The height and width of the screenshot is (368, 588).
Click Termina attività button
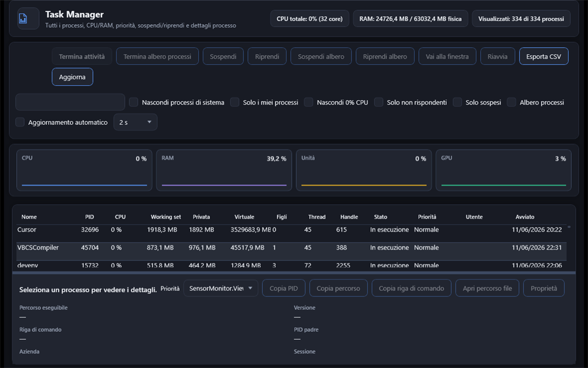(x=82, y=56)
